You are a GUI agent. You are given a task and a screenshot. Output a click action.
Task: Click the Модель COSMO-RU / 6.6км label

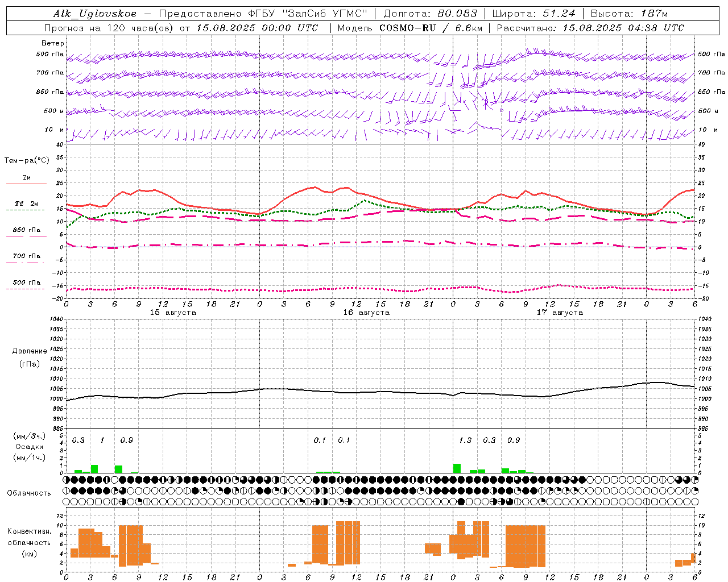(x=410, y=28)
